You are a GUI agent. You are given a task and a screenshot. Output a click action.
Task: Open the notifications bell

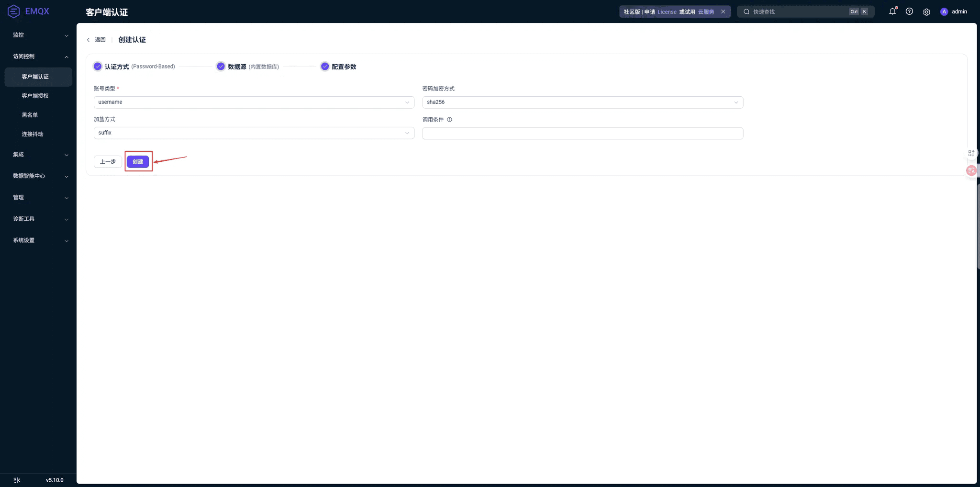892,11
